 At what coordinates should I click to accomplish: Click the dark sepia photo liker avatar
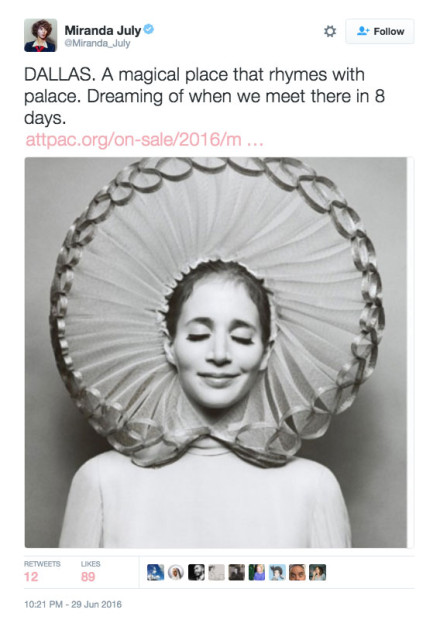tap(236, 572)
